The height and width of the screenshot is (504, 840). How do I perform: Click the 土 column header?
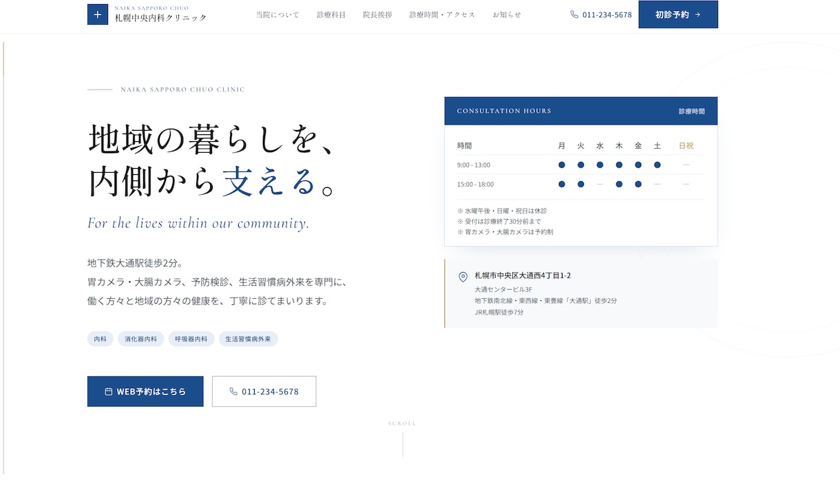(658, 146)
